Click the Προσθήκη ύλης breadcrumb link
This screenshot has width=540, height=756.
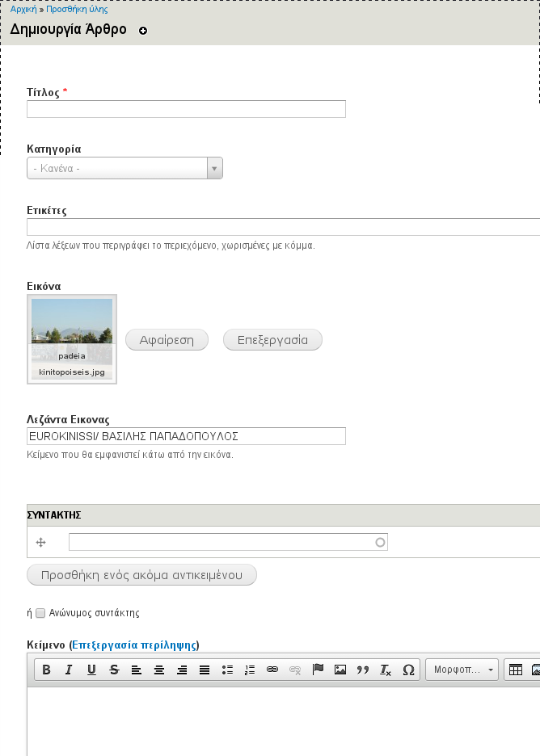point(77,9)
